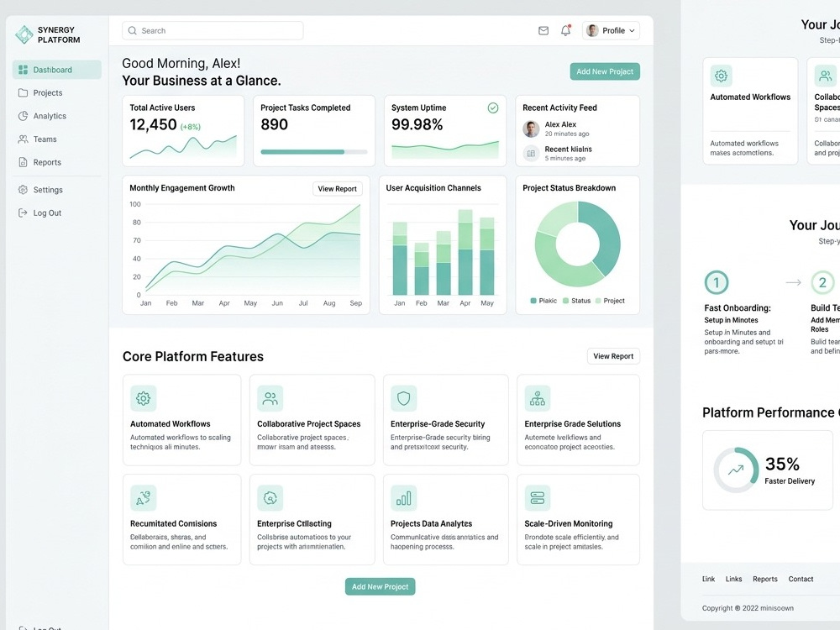Click the 12,450 active users value
Image resolution: width=840 pixels, height=630 pixels.
pos(153,125)
